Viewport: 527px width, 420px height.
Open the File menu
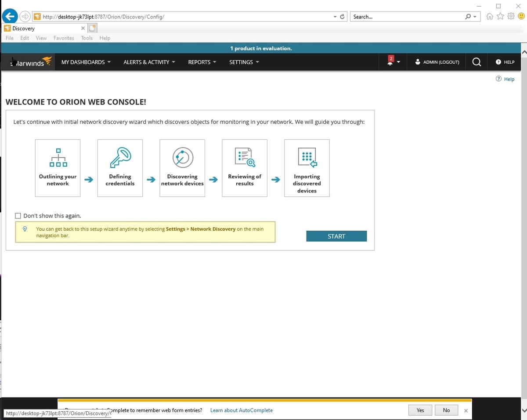(9, 38)
